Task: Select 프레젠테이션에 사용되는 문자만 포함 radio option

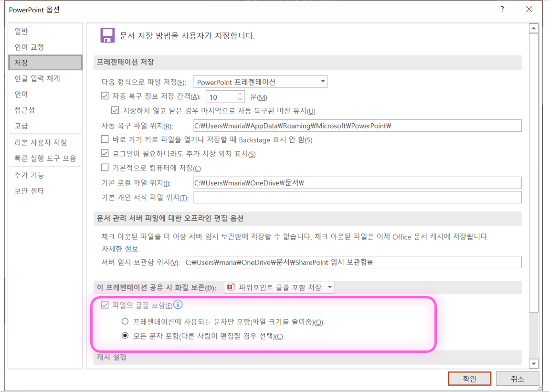Action: pos(125,321)
